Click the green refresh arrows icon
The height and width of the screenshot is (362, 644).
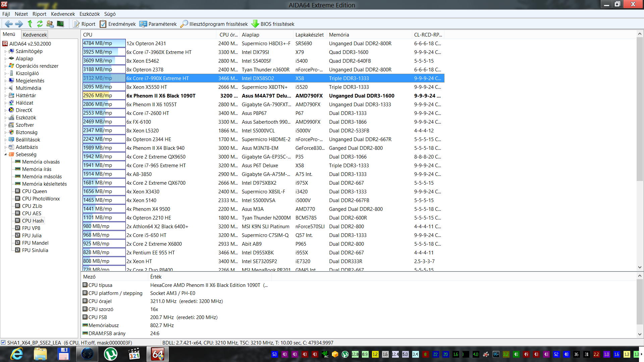click(40, 24)
